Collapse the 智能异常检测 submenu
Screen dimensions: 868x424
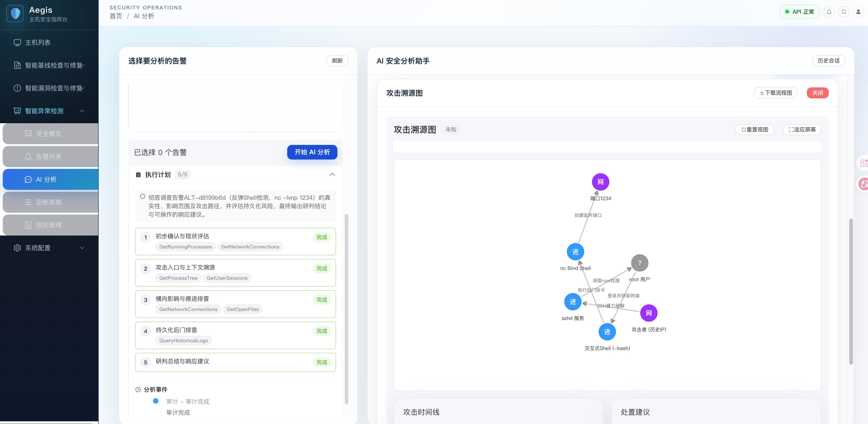coord(49,111)
